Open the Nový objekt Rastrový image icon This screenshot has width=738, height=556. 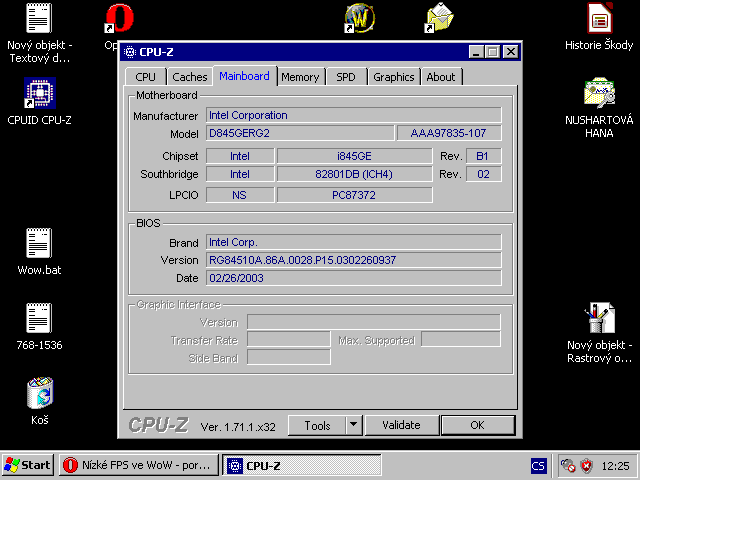pyautogui.click(x=599, y=319)
